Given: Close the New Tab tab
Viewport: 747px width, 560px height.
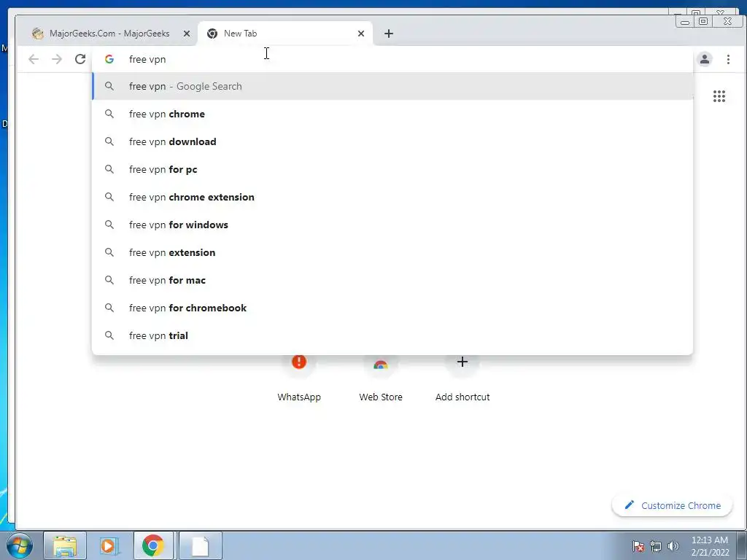Looking at the screenshot, I should [x=360, y=34].
